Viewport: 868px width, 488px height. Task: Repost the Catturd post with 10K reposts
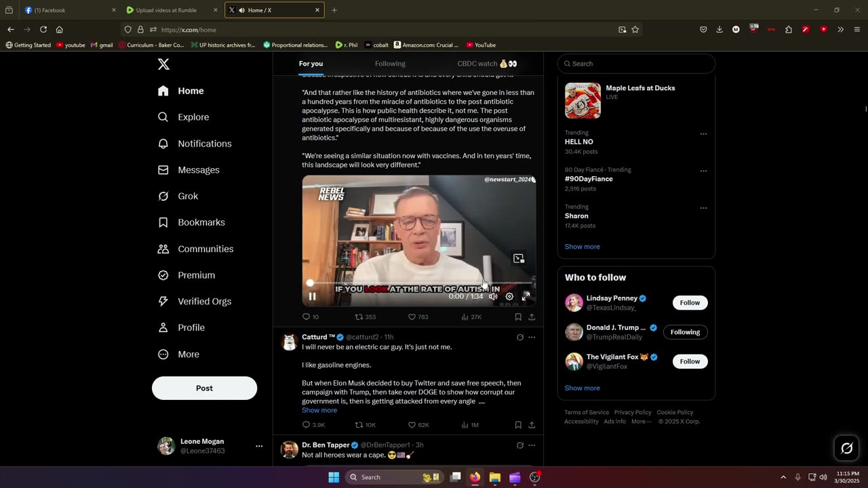[366, 425]
